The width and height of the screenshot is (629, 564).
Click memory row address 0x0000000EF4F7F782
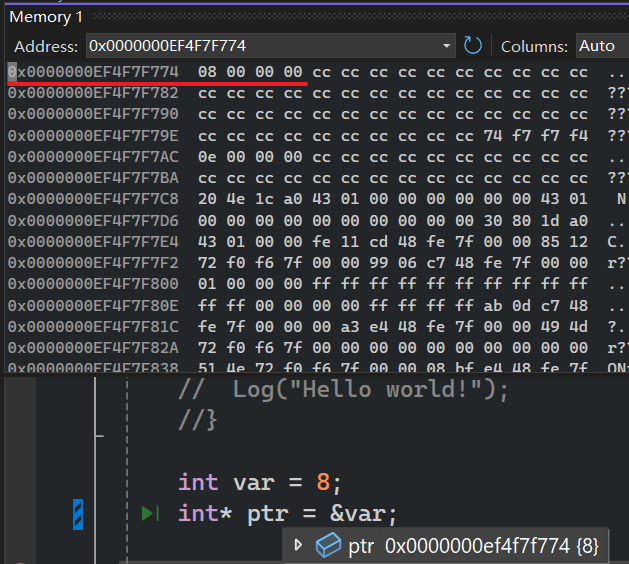[x=93, y=93]
